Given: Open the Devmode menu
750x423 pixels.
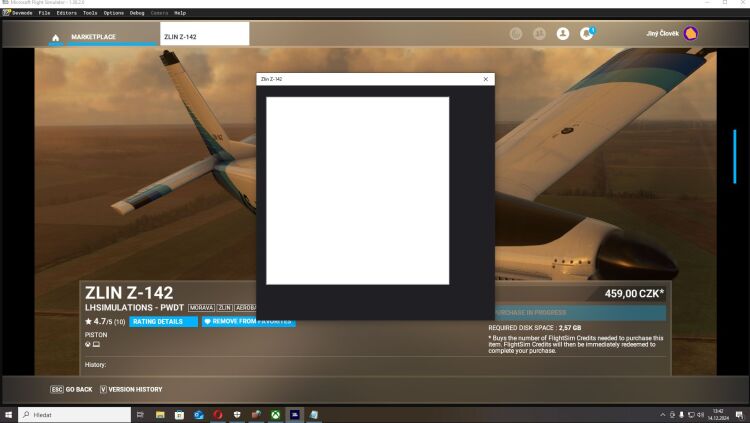Looking at the screenshot, I should (22, 13).
